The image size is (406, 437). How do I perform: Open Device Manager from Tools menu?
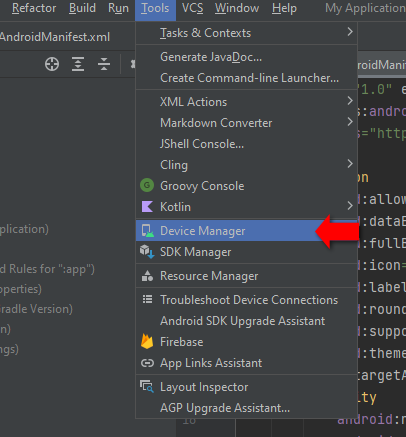246,231
